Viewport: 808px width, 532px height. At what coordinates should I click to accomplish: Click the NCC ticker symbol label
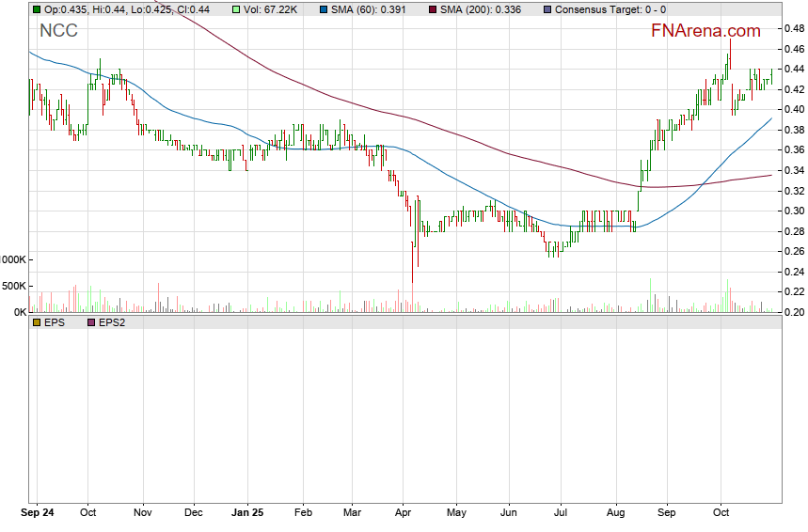coord(58,31)
